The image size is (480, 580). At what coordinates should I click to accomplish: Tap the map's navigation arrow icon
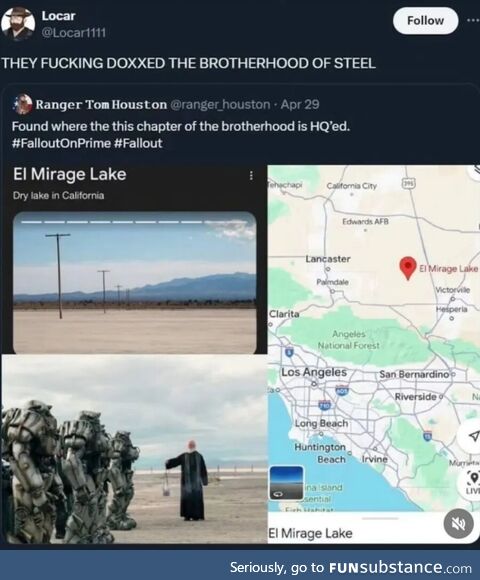coord(473,436)
